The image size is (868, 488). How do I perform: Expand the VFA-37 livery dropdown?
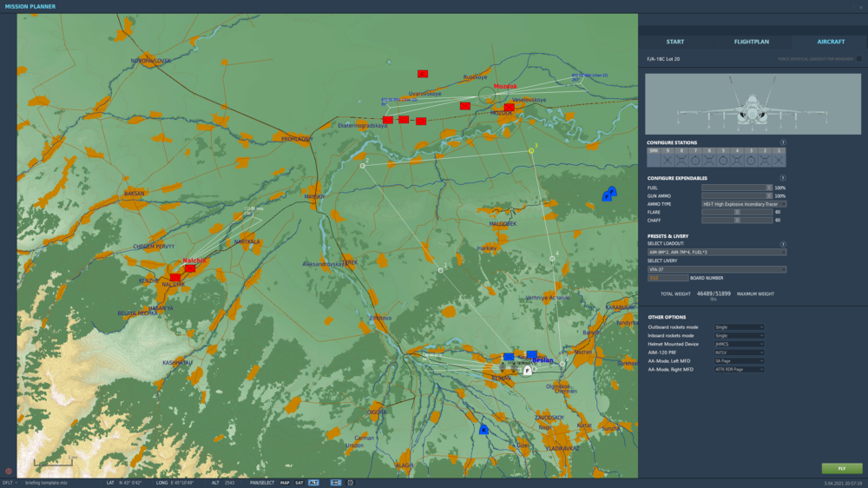click(717, 269)
